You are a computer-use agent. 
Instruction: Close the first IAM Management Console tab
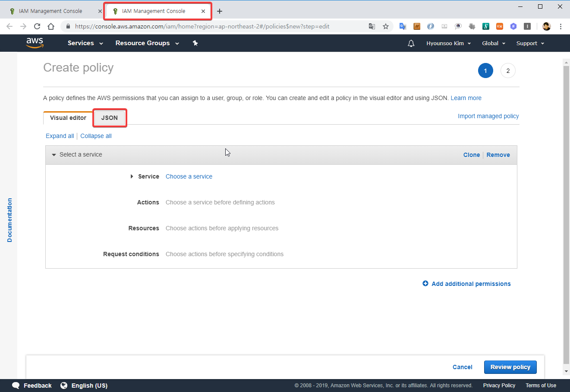(100, 11)
